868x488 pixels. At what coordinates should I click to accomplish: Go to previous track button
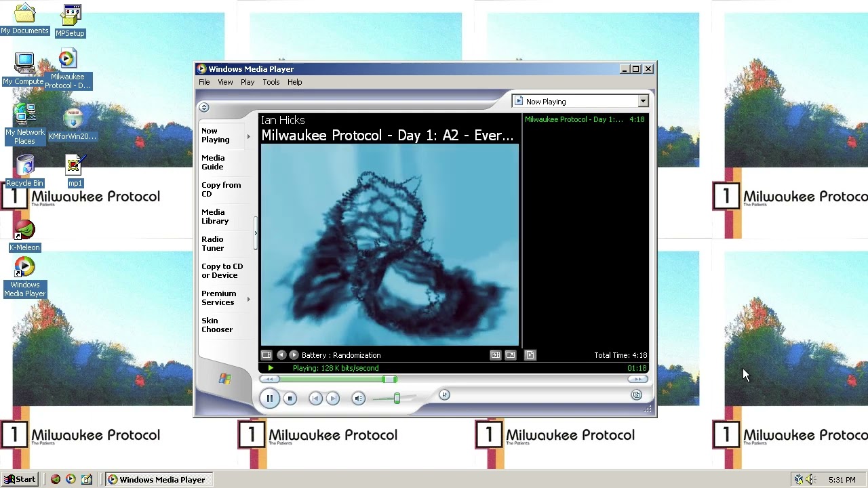315,399
